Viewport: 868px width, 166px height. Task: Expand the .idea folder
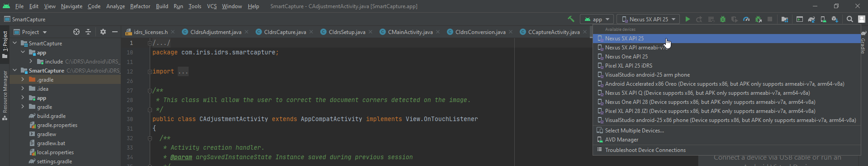tap(23, 88)
